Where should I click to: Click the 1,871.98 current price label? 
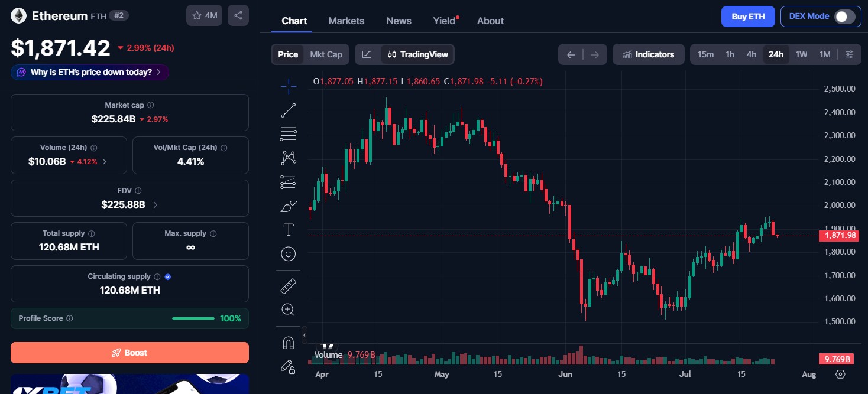click(x=838, y=236)
